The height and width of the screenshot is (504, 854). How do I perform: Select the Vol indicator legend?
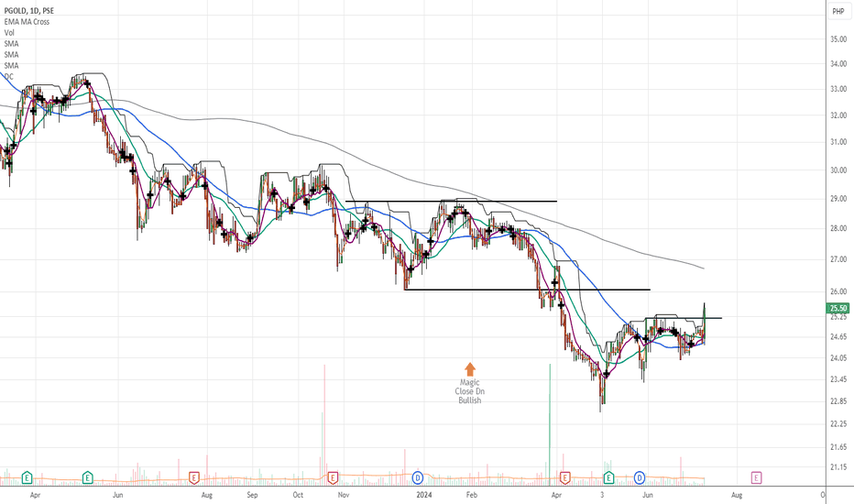coord(9,33)
